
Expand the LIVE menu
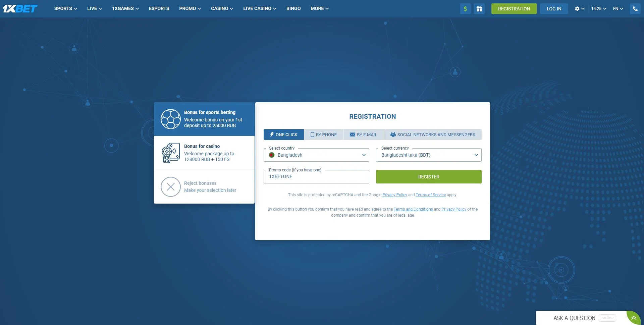[x=95, y=9]
